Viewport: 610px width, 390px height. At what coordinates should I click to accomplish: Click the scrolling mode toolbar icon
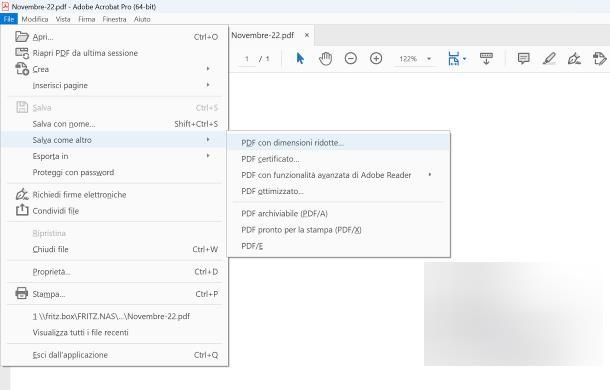click(486, 59)
